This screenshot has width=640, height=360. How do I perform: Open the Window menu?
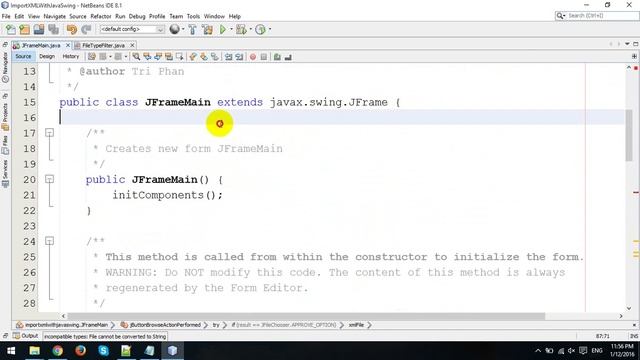click(x=214, y=16)
